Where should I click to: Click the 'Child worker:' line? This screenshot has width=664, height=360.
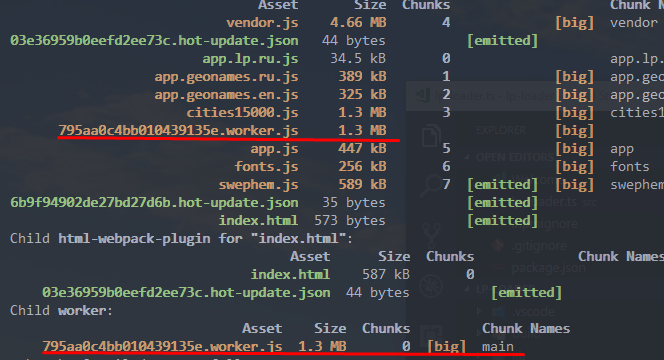[61, 311]
